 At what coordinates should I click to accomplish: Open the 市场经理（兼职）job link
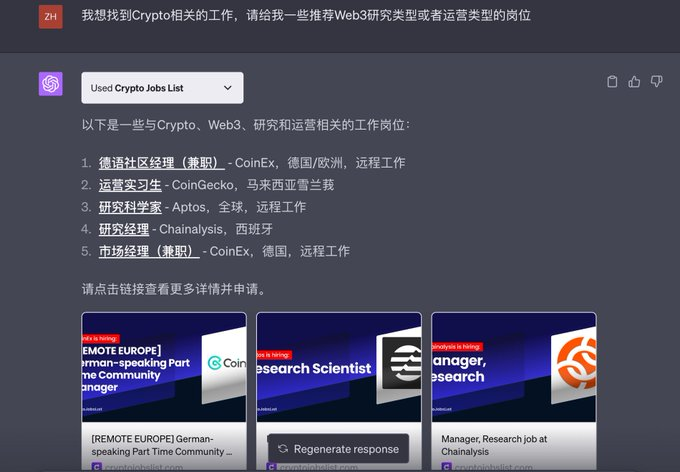pyautogui.click(x=149, y=251)
